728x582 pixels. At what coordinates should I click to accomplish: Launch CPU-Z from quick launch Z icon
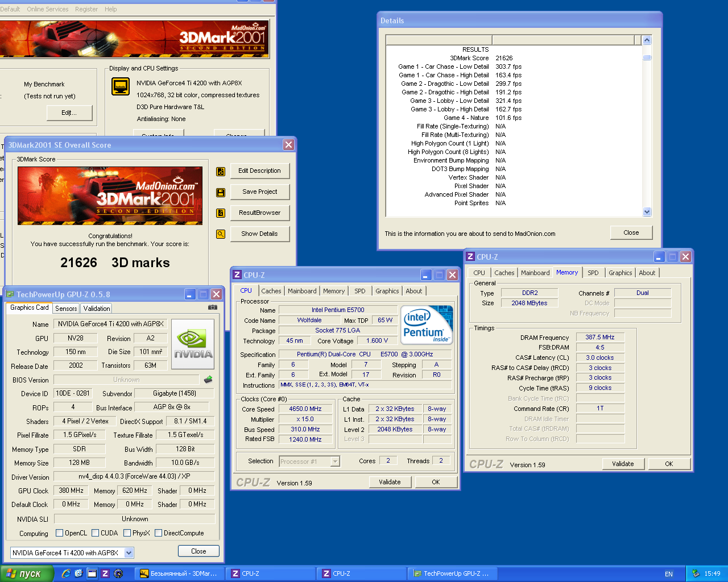tap(105, 573)
